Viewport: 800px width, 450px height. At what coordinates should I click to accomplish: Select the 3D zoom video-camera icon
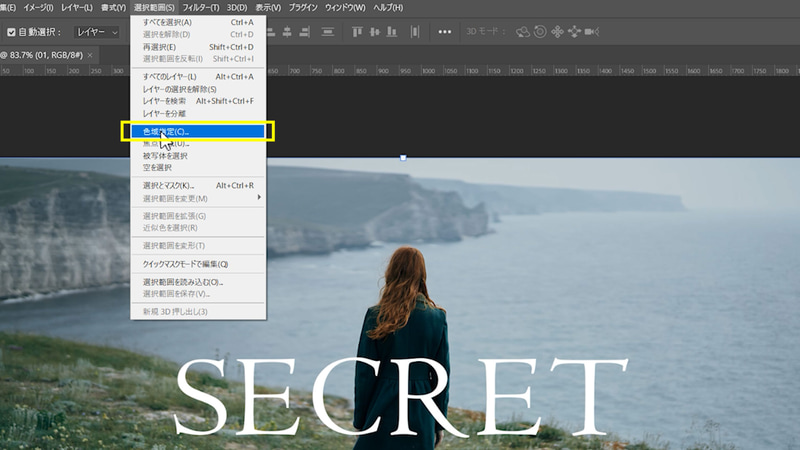[592, 32]
